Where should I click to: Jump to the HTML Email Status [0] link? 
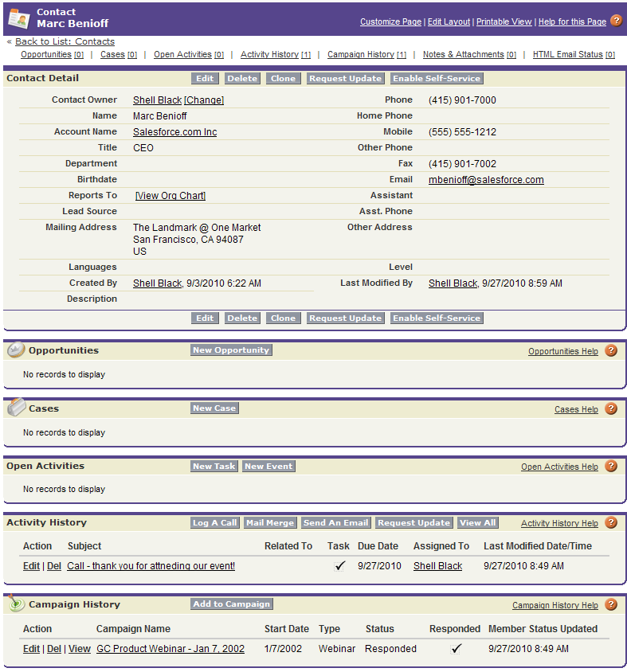[x=574, y=54]
